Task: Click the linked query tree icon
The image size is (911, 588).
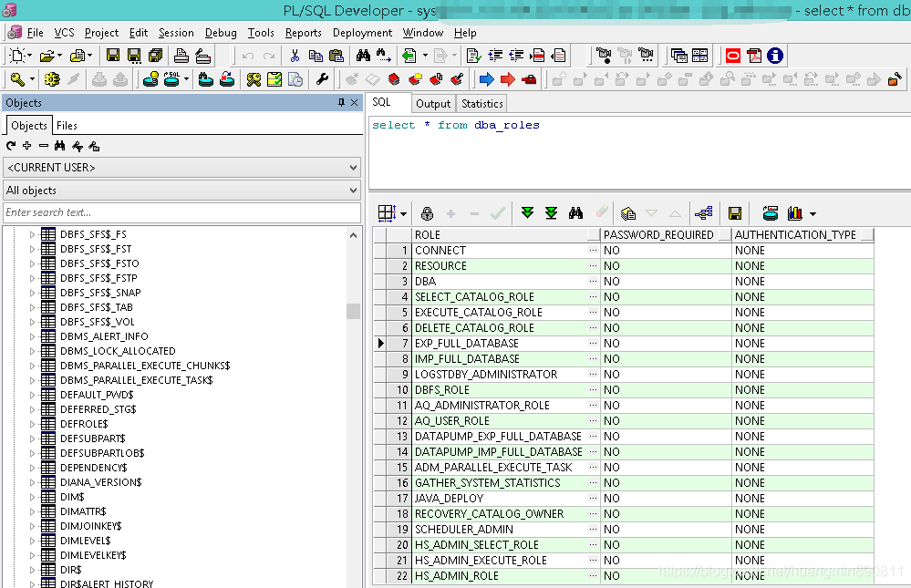Action: (x=704, y=213)
